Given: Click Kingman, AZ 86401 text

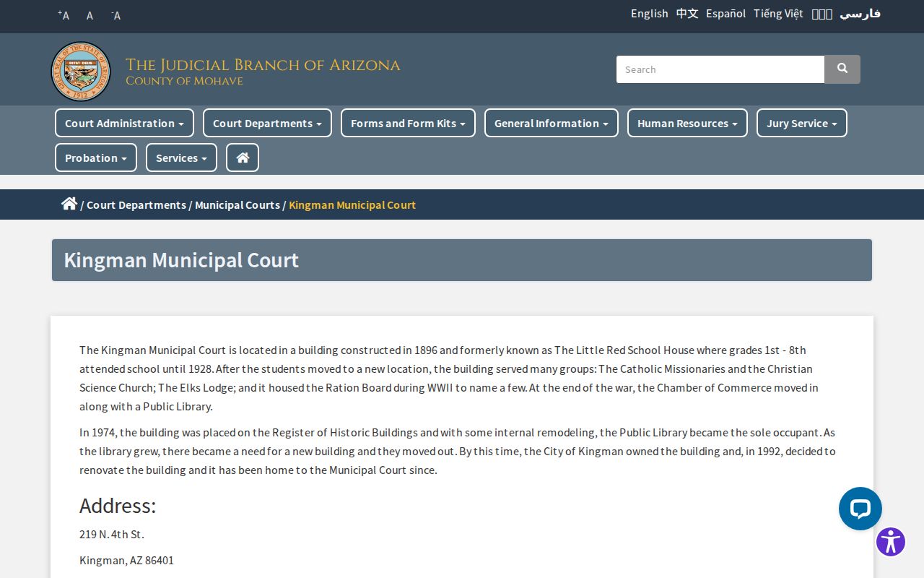Looking at the screenshot, I should pyautogui.click(x=126, y=561).
